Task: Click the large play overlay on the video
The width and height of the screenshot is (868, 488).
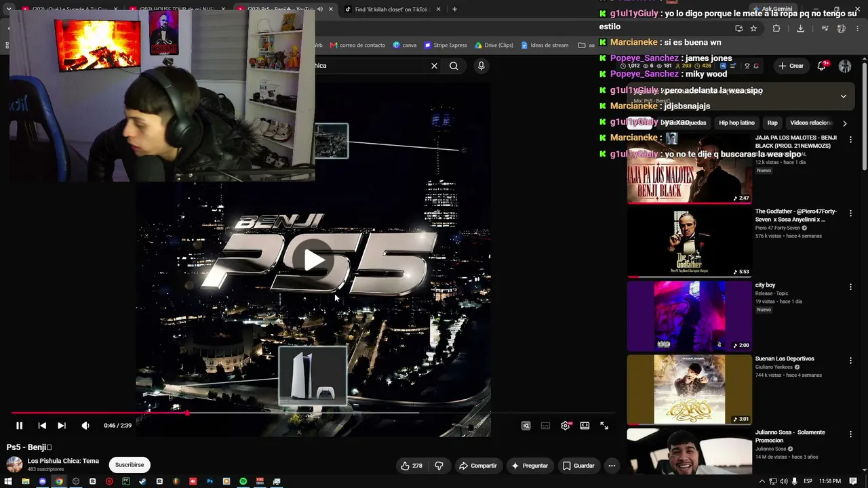Action: [x=313, y=260]
